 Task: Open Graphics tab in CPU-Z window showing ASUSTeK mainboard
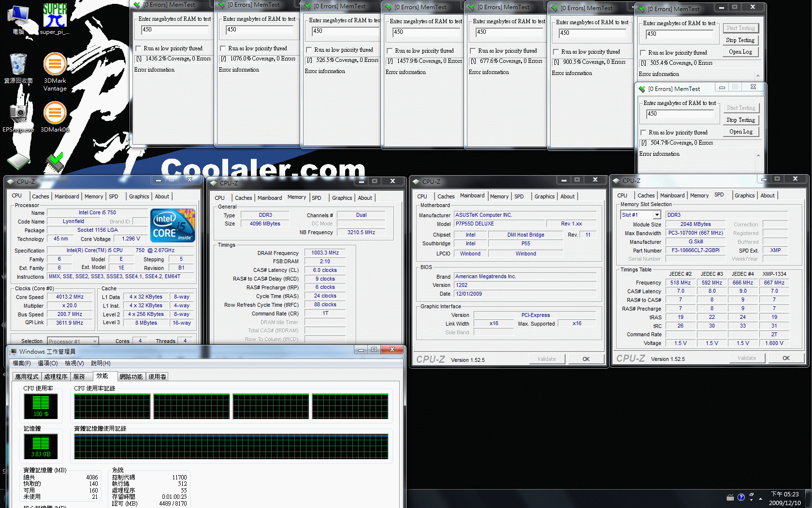pos(545,196)
